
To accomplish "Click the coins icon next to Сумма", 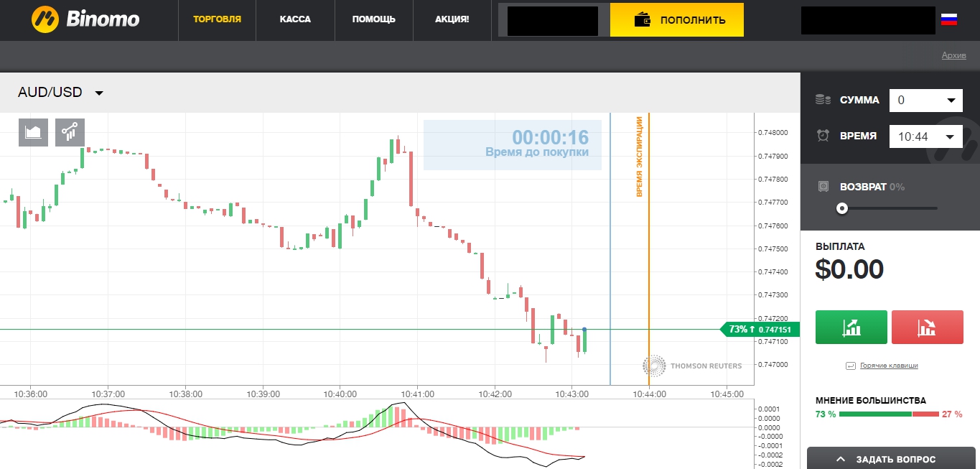I will 823,101.
